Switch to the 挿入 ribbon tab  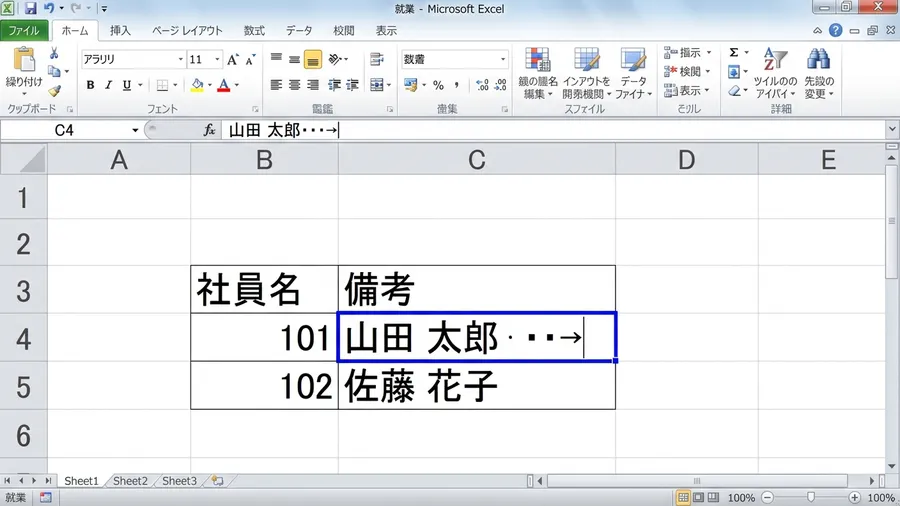120,31
